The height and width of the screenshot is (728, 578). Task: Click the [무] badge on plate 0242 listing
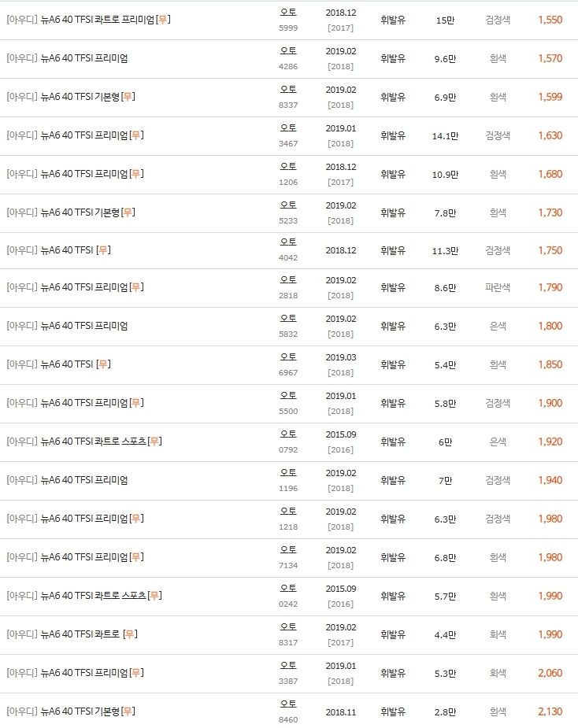point(154,595)
